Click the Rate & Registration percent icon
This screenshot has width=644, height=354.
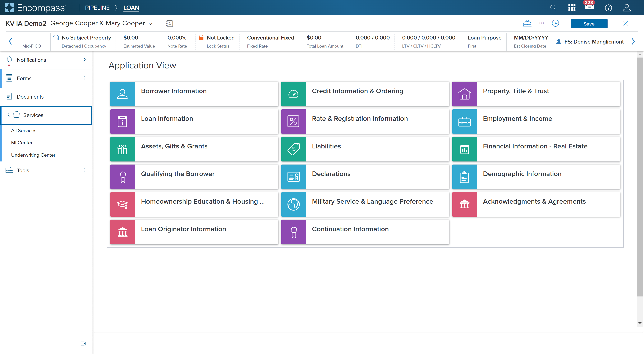(x=293, y=122)
